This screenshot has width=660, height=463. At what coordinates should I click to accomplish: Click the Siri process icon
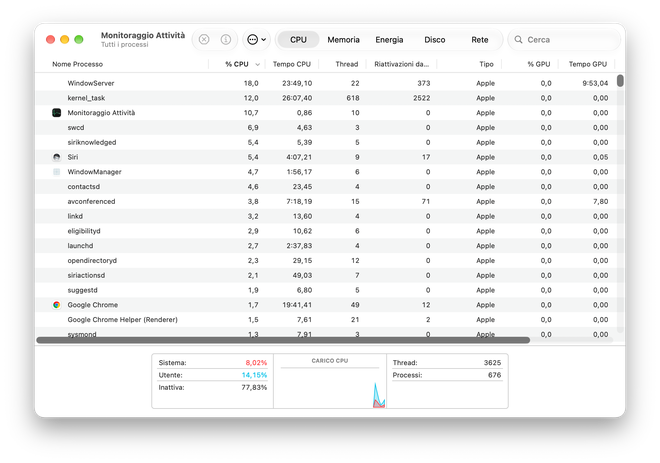56,157
